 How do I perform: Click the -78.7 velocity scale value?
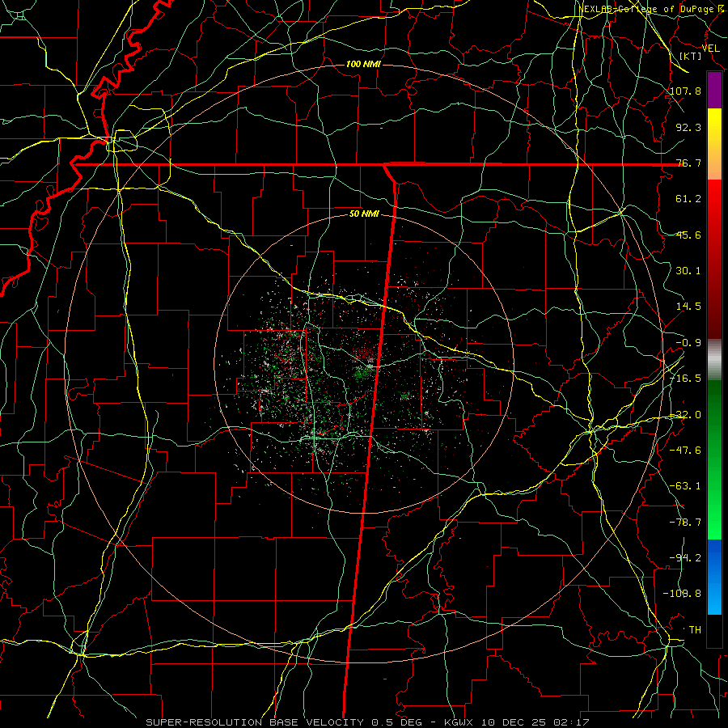(x=686, y=523)
